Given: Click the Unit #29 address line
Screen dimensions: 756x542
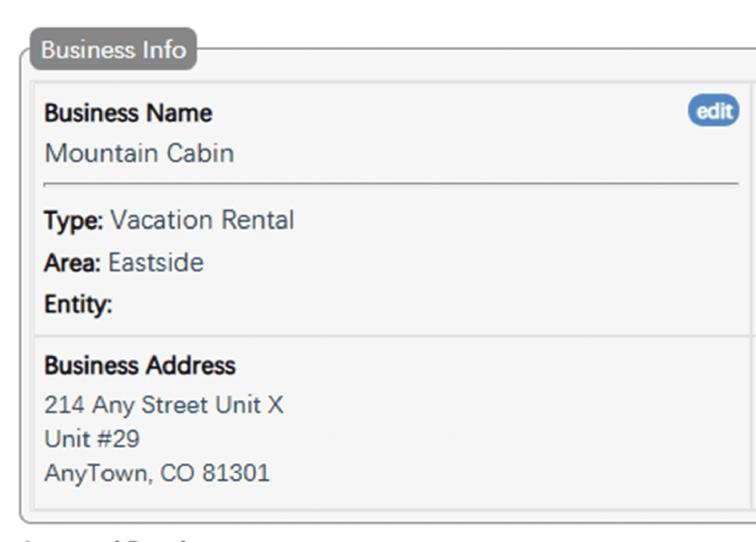Looking at the screenshot, I should point(92,439).
